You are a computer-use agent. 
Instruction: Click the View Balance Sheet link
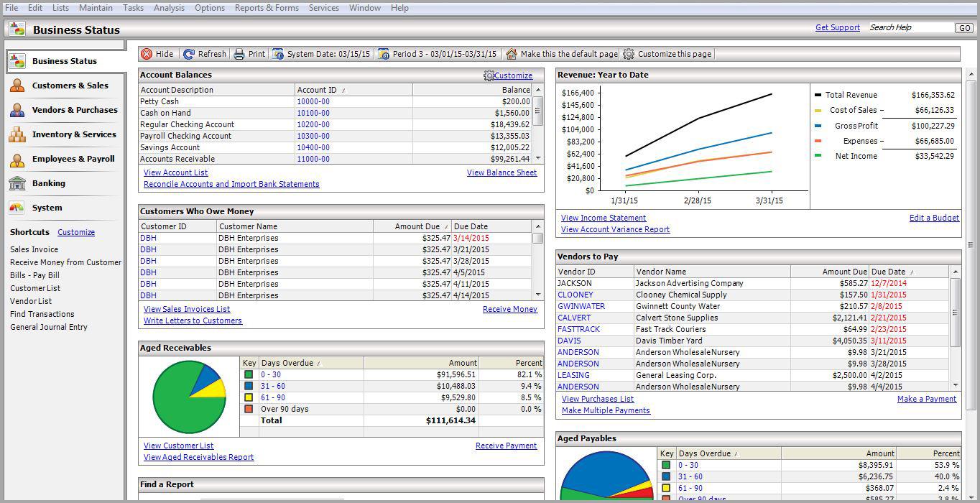tap(501, 172)
